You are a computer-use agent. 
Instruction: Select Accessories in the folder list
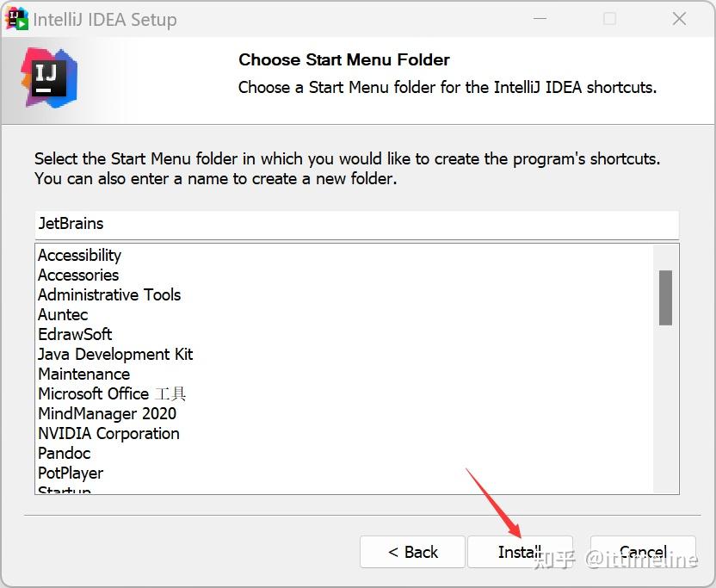pyautogui.click(x=78, y=275)
